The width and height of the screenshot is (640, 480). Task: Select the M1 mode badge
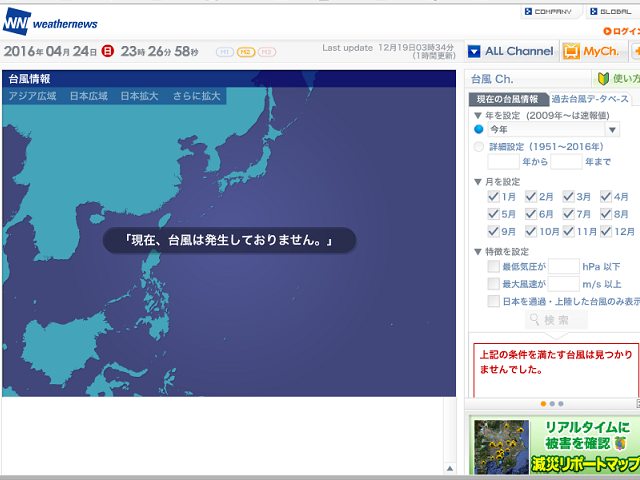(224, 52)
